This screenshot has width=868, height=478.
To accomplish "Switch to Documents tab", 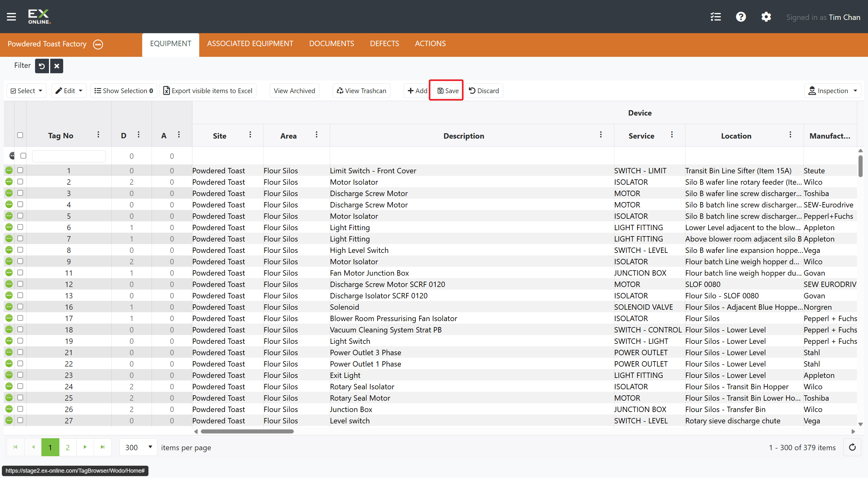I will 332,44.
